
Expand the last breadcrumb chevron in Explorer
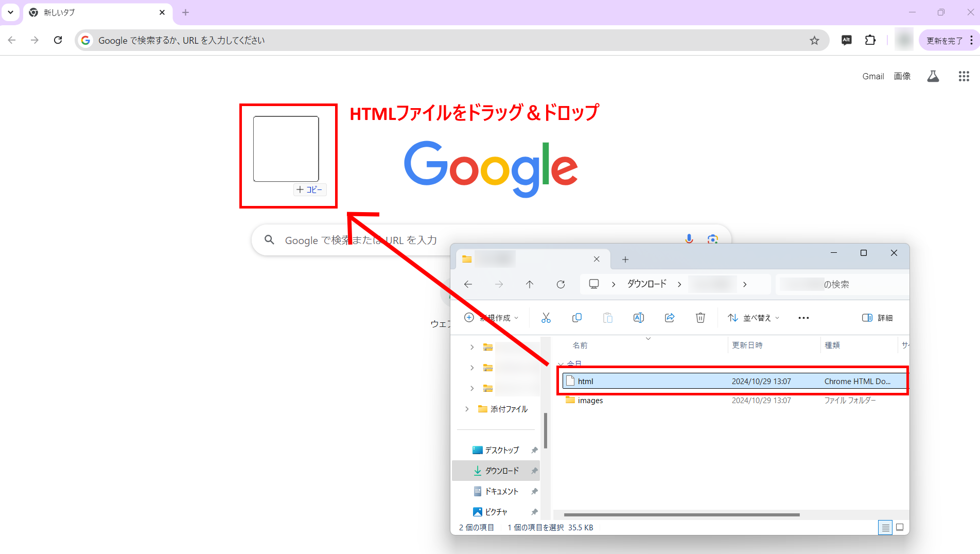click(744, 284)
